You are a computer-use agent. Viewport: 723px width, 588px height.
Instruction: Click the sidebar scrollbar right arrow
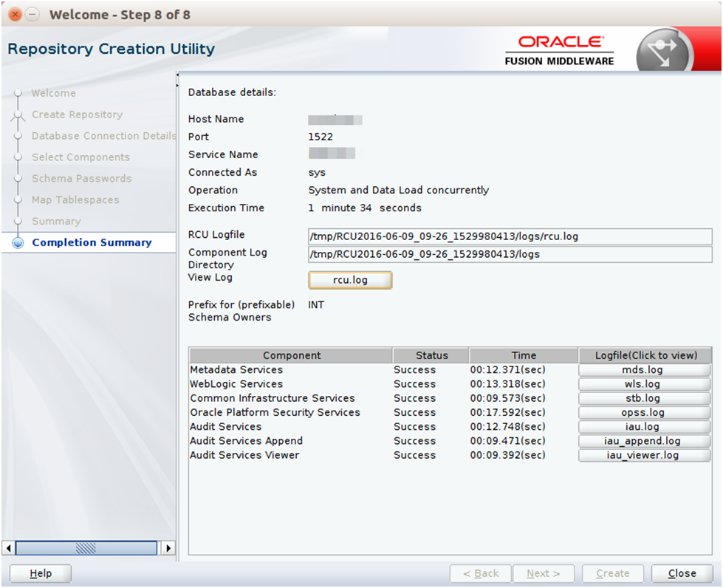tap(168, 548)
